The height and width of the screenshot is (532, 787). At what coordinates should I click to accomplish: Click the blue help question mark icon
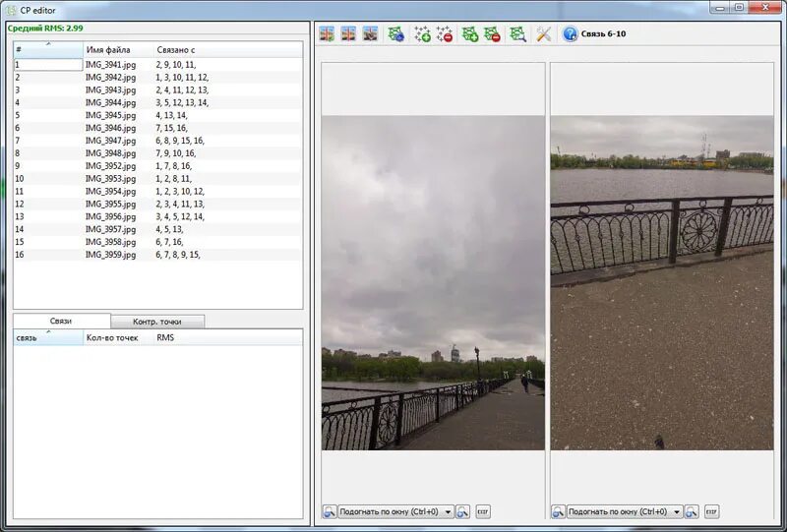click(571, 34)
